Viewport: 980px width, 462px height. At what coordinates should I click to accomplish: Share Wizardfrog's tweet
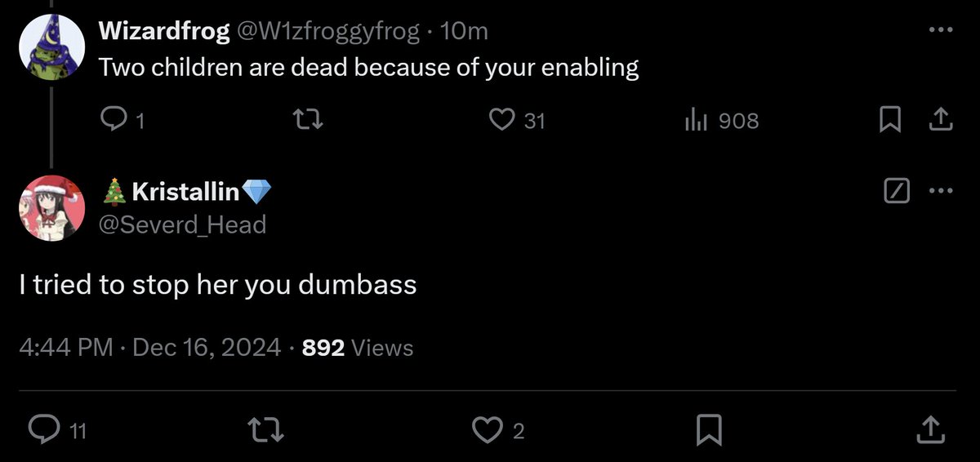click(941, 121)
